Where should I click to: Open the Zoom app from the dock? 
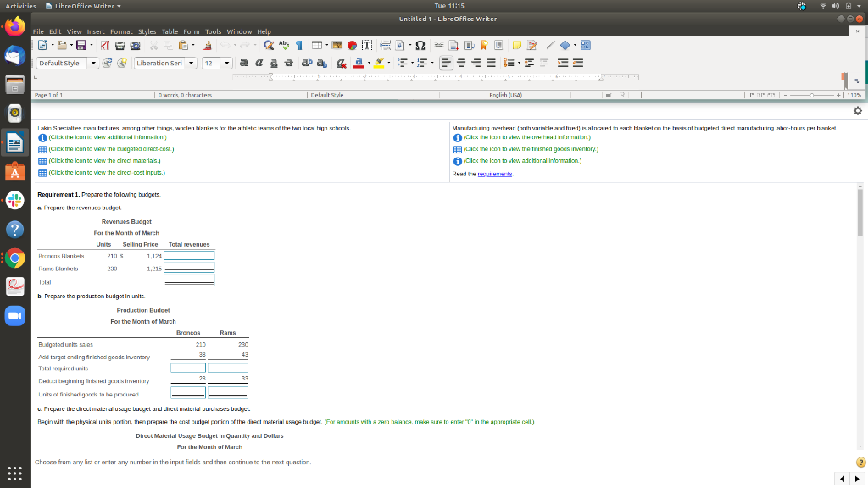coord(15,316)
